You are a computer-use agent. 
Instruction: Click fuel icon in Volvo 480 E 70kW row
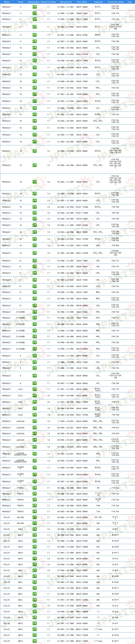click(x=35, y=624)
